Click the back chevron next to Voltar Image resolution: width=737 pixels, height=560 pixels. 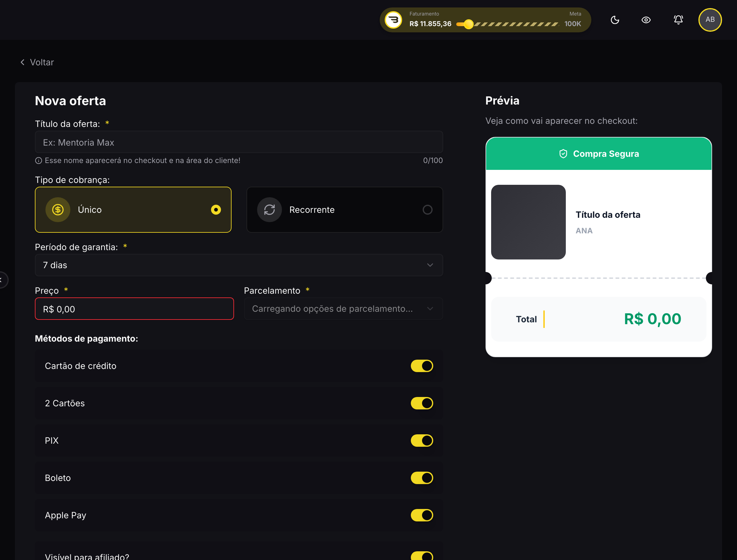22,62
